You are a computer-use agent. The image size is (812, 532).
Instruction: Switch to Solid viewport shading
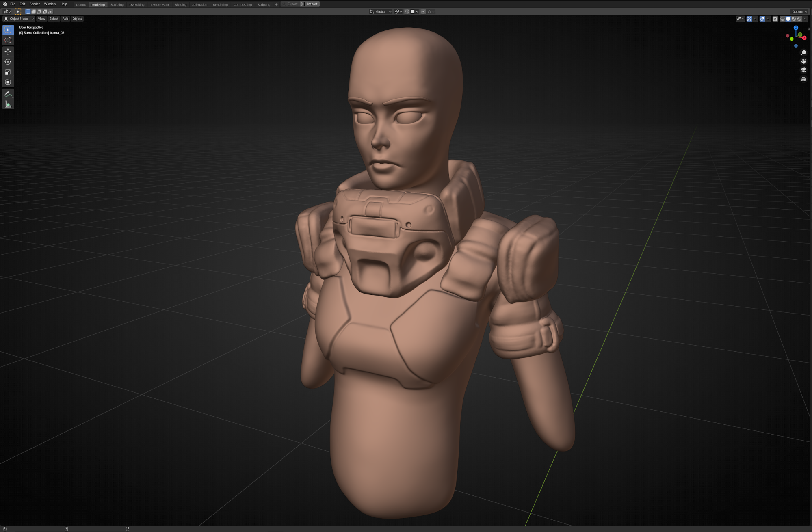click(788, 19)
